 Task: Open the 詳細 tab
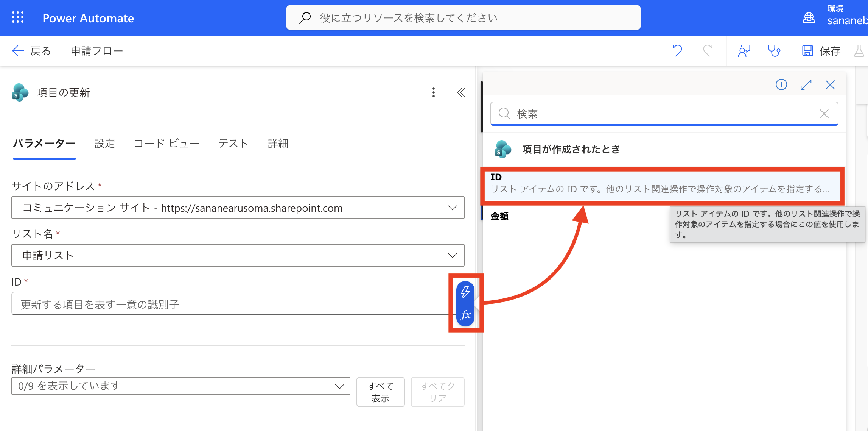pyautogui.click(x=278, y=143)
